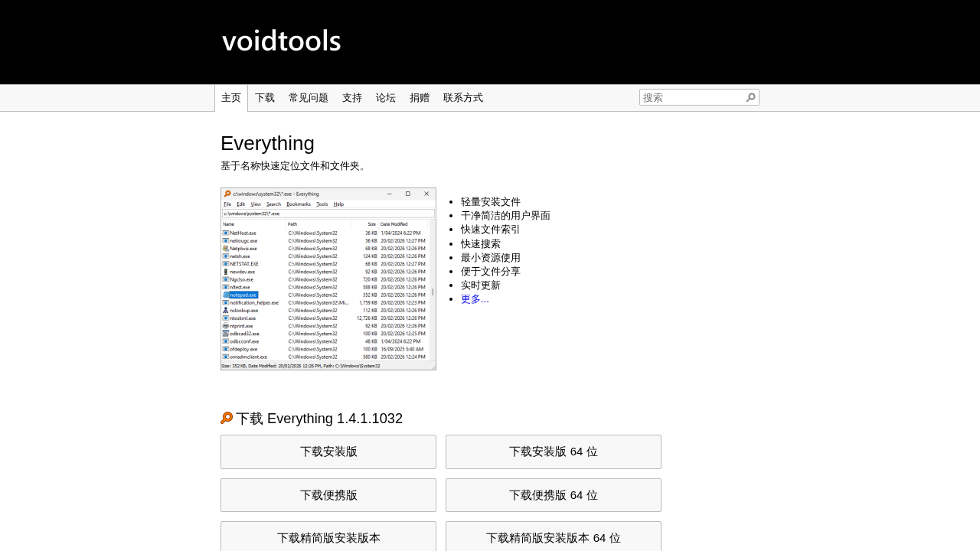
Task: Click the 快速搜索 list item
Action: 481,244
